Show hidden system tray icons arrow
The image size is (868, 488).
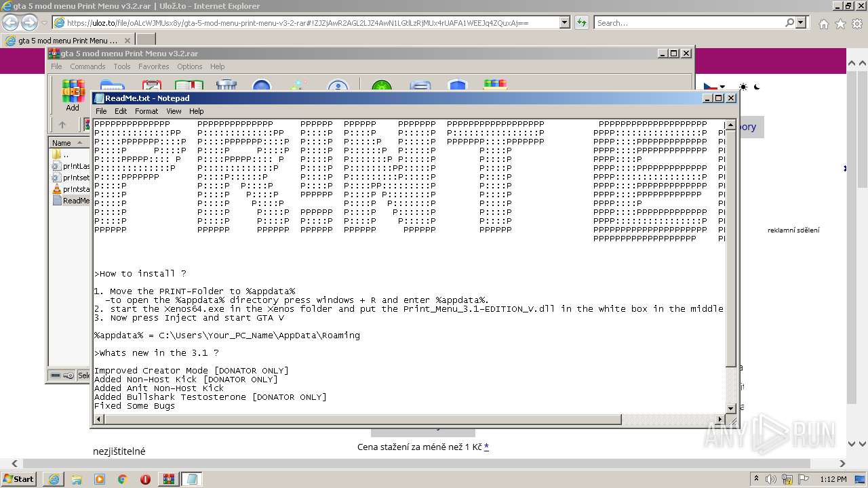[757, 479]
